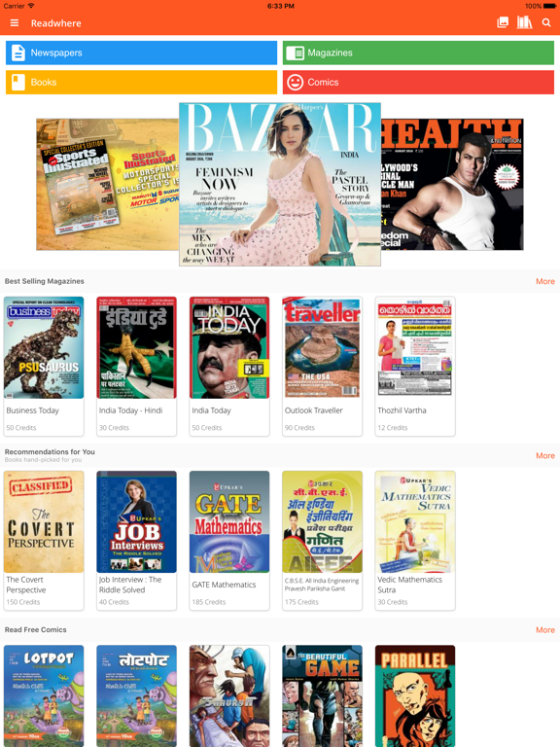This screenshot has width=560, height=747.
Task: Click the Recommendations for You heading
Action: click(x=50, y=451)
